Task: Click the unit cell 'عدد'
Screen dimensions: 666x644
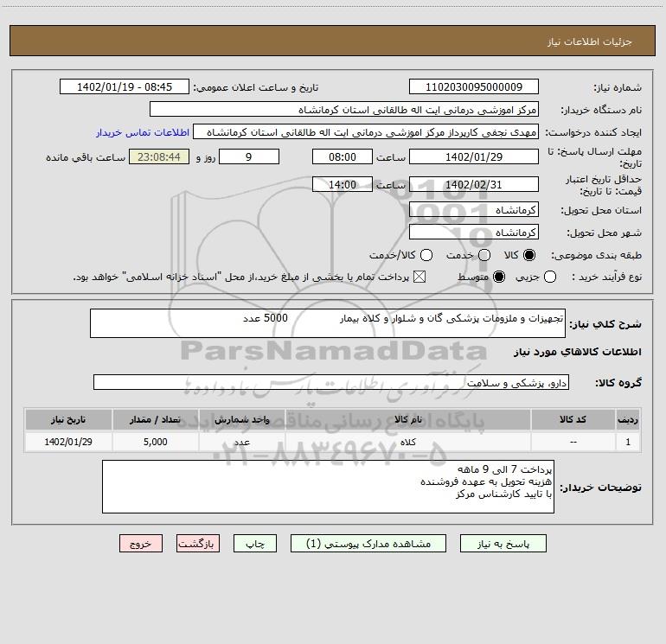Action: 241,442
